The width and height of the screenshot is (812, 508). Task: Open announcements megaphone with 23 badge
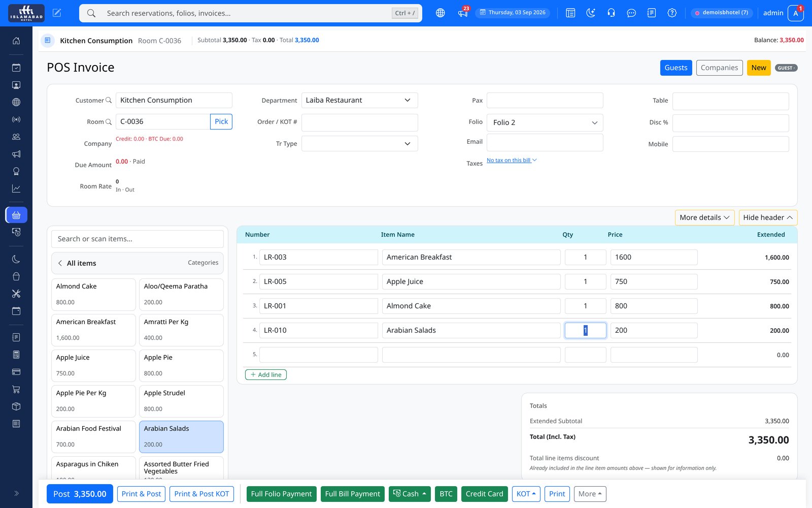(463, 13)
